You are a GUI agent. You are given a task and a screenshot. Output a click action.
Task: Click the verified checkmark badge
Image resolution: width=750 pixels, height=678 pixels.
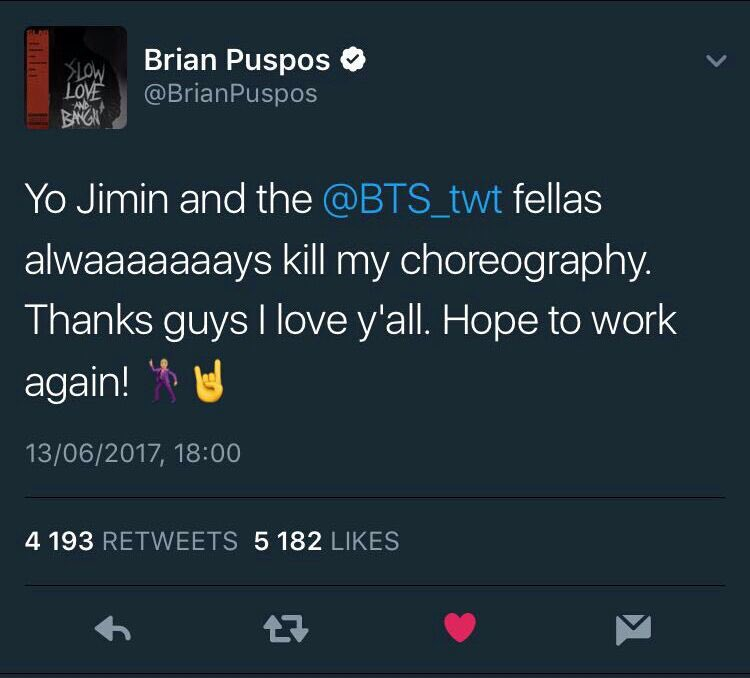[x=353, y=59]
